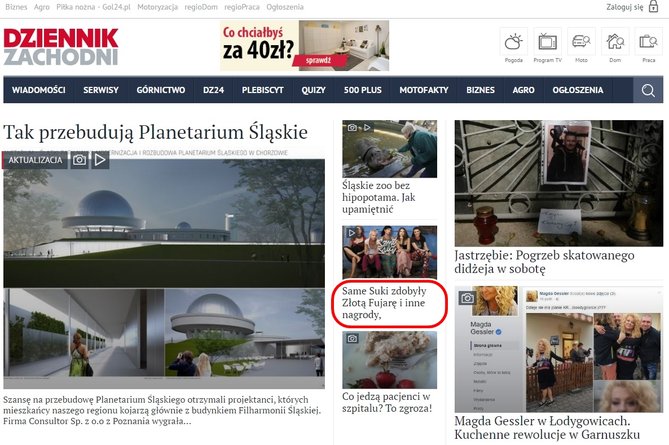The image size is (669, 445).
Task: Click the Dziennik Zachodni logo
Action: [61, 47]
